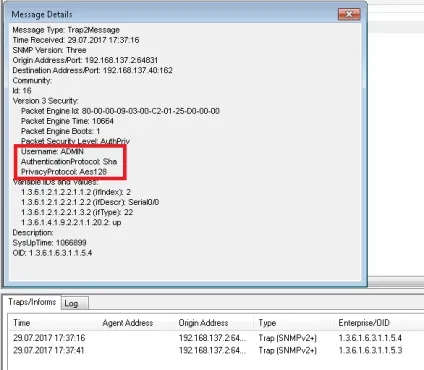Close the Message Details dialog
This screenshot has width=424, height=370.
click(349, 14)
